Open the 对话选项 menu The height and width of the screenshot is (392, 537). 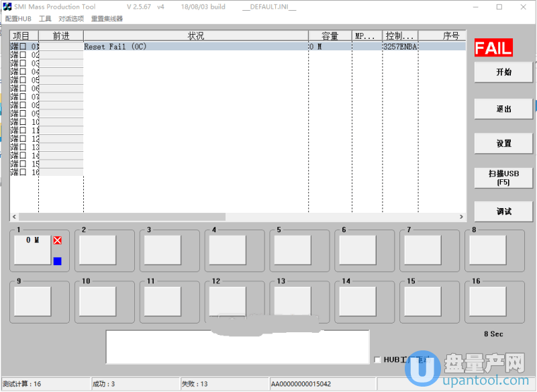(71, 19)
